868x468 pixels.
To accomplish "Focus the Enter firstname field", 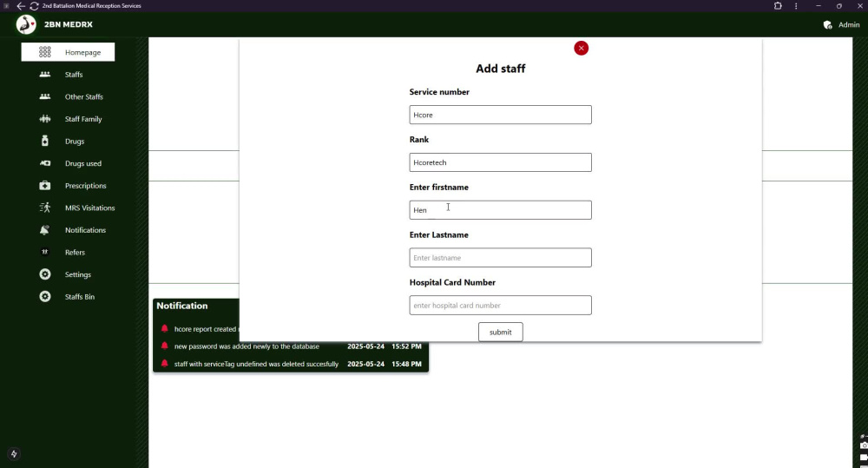I will (x=501, y=210).
